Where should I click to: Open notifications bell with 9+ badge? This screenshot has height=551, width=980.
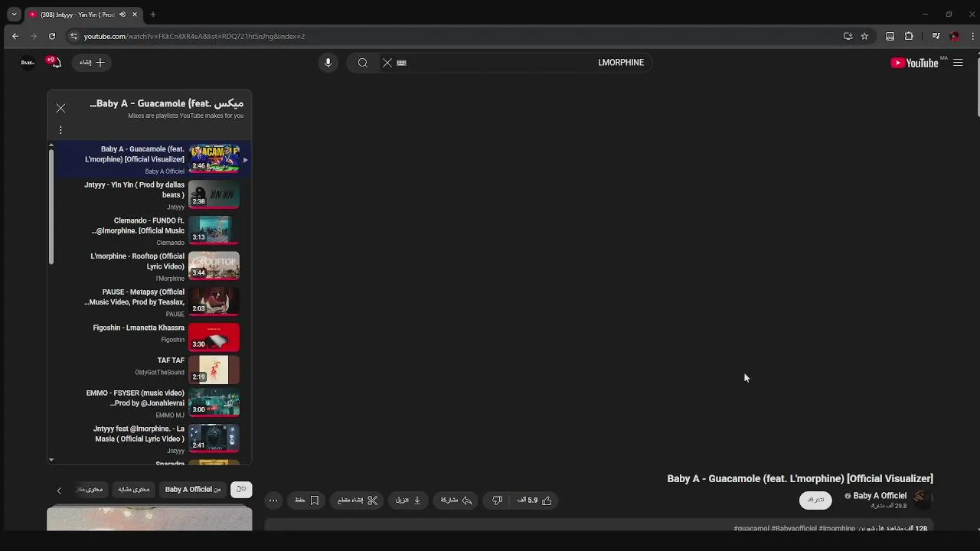(53, 62)
